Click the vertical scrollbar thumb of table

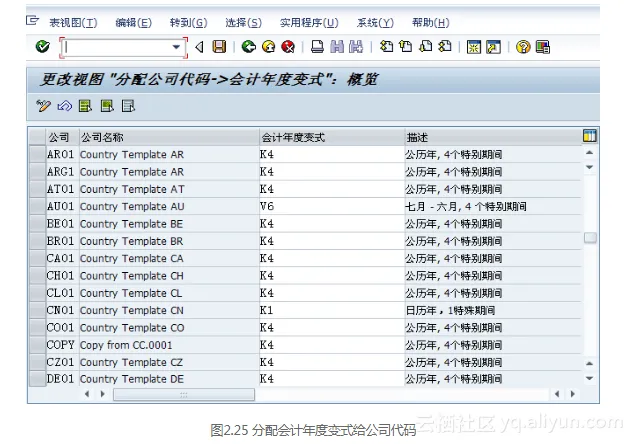pyautogui.click(x=590, y=238)
